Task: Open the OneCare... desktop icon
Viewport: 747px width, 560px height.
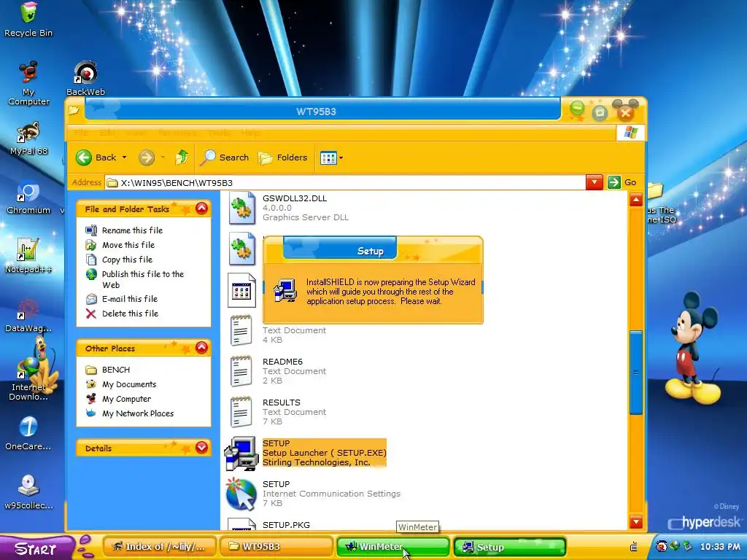Action: (x=28, y=433)
